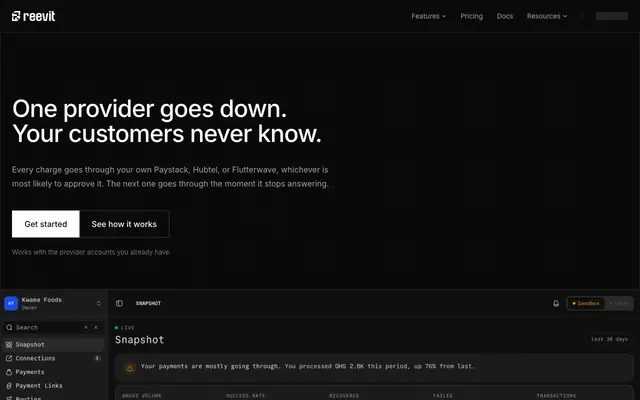Open the Pricing page

471,16
